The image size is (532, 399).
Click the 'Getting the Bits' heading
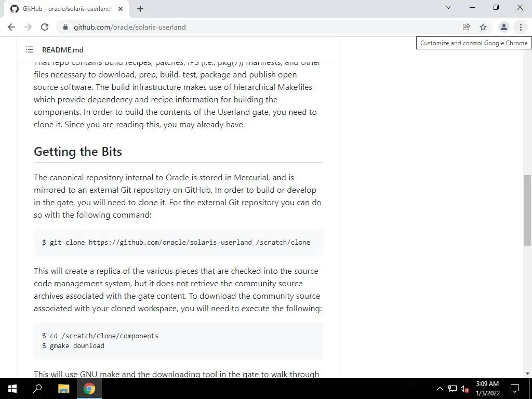[x=78, y=152]
